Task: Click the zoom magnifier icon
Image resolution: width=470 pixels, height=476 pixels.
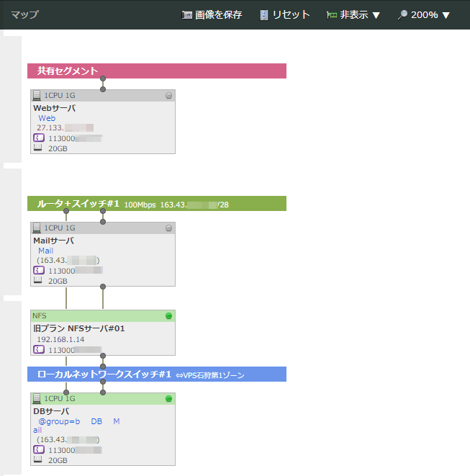Action: 402,15
